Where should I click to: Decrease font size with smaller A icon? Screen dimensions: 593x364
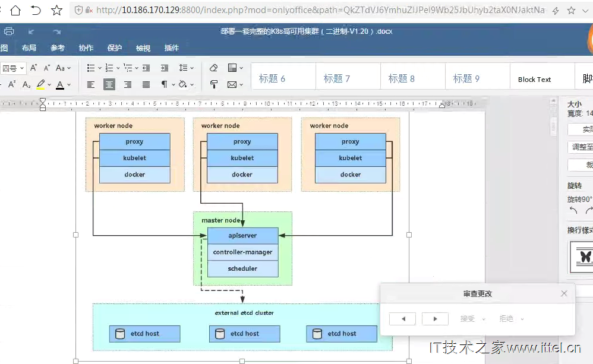[47, 68]
